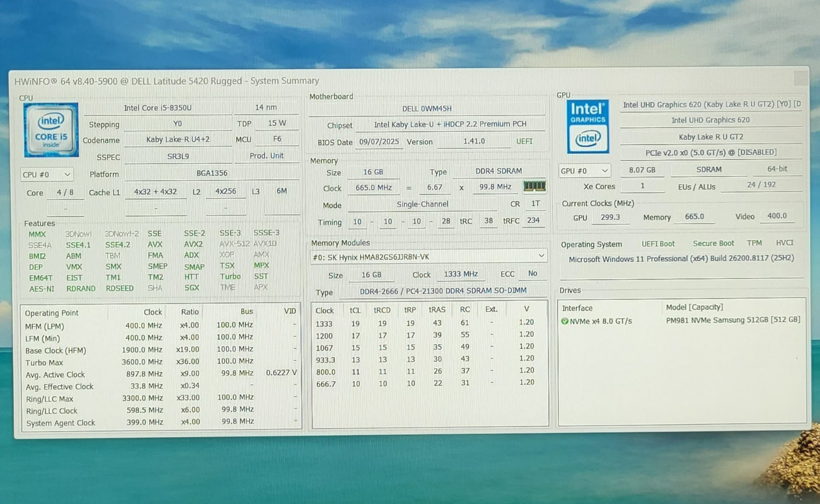The image size is (820, 504).
Task: Click the AES-NI feature label
Action: click(x=42, y=289)
